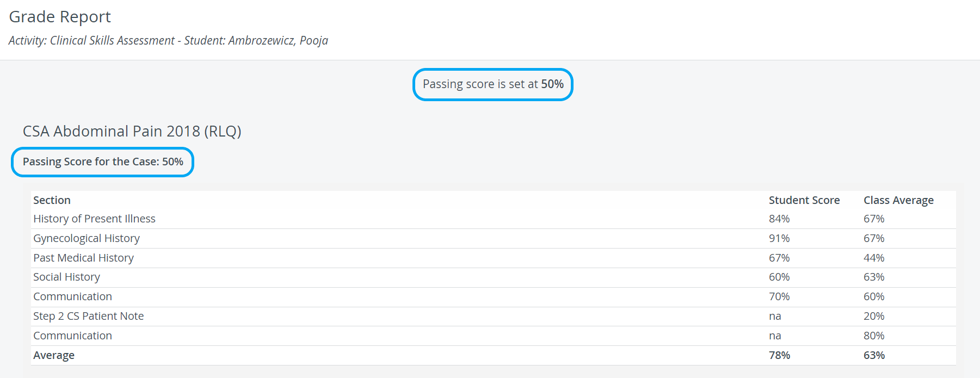
Task: Click the 80% class average for Communication
Action: 874,336
